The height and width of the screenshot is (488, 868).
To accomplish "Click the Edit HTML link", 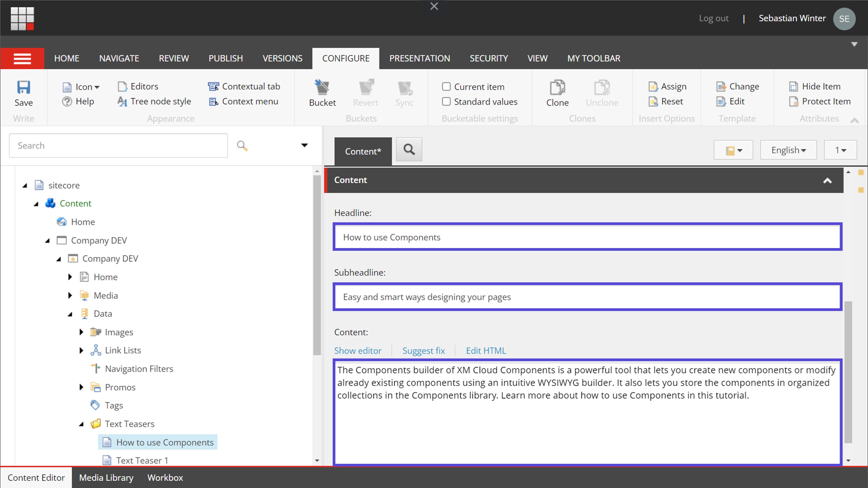I will (x=486, y=350).
